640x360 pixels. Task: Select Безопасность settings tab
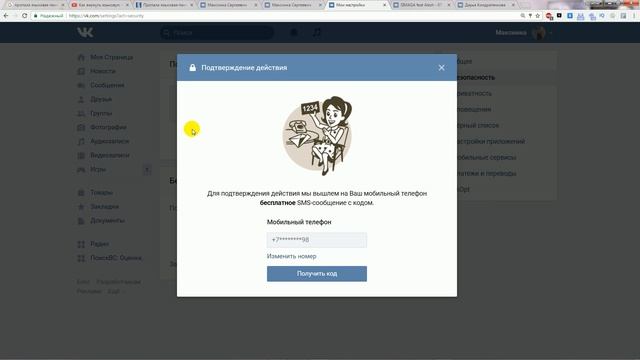pyautogui.click(x=476, y=77)
